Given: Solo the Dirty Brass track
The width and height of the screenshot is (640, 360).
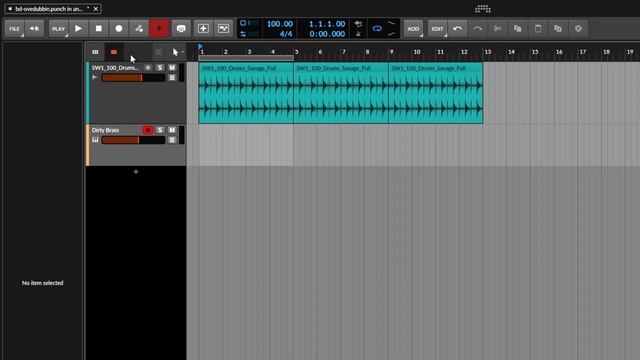Looking at the screenshot, I should (160, 130).
